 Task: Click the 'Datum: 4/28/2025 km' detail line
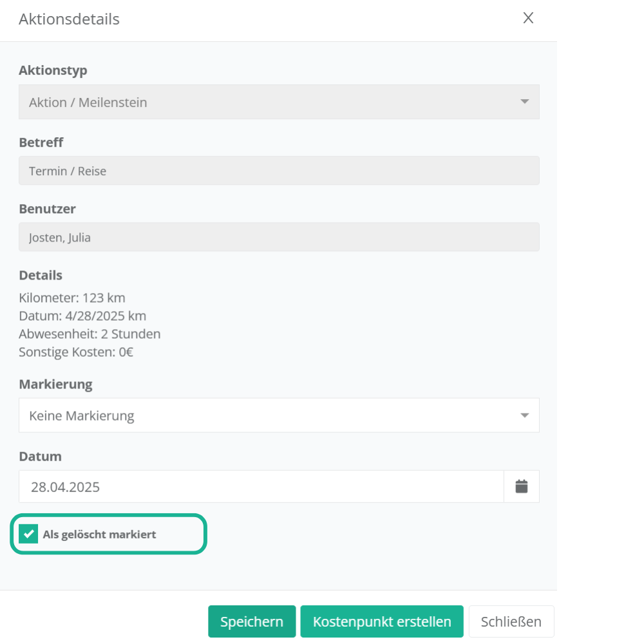[82, 316]
